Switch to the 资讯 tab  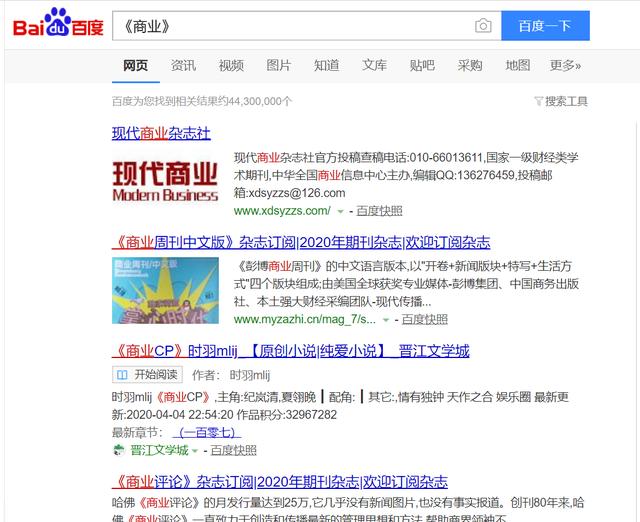pos(183,65)
